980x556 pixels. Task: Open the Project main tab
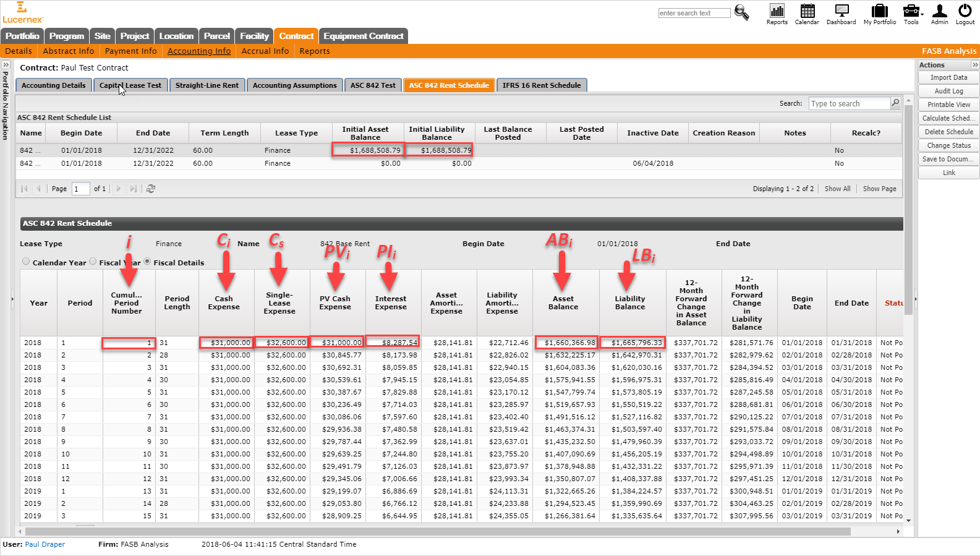tap(135, 36)
